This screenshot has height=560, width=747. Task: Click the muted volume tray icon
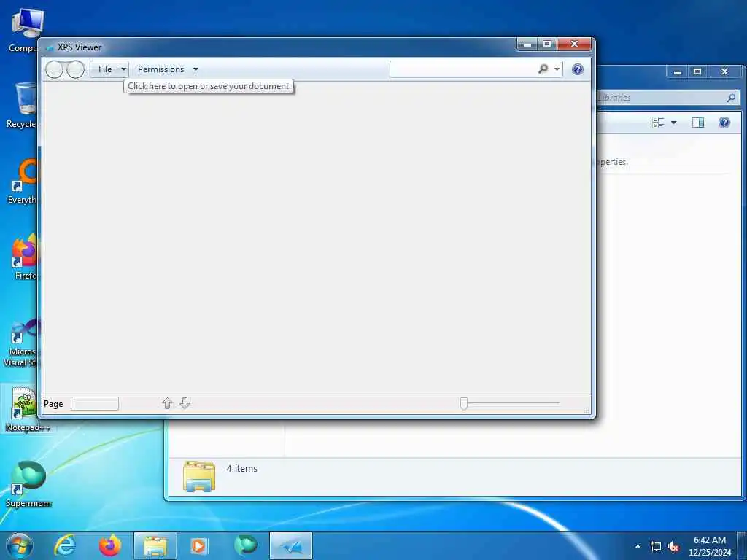click(673, 547)
